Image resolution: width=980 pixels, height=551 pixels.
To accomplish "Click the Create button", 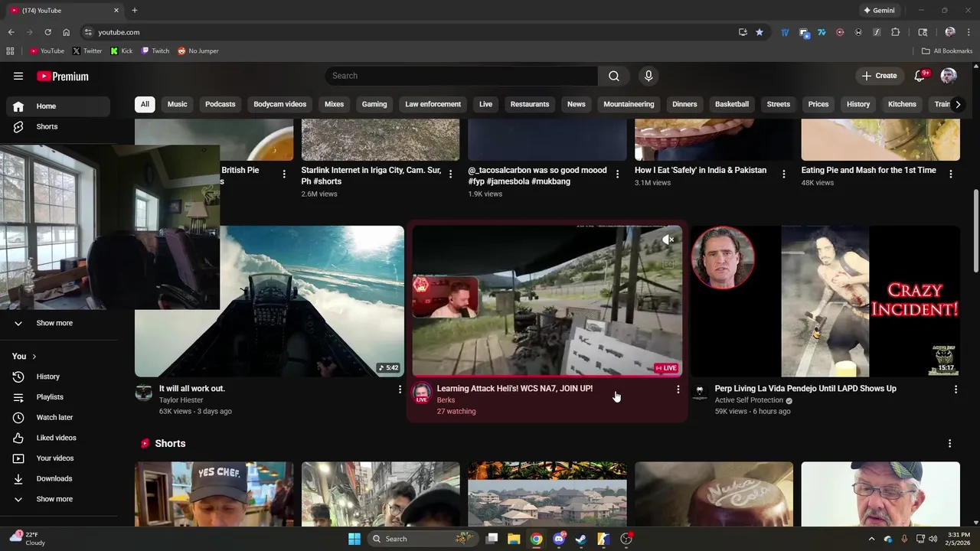I will pos(879,76).
